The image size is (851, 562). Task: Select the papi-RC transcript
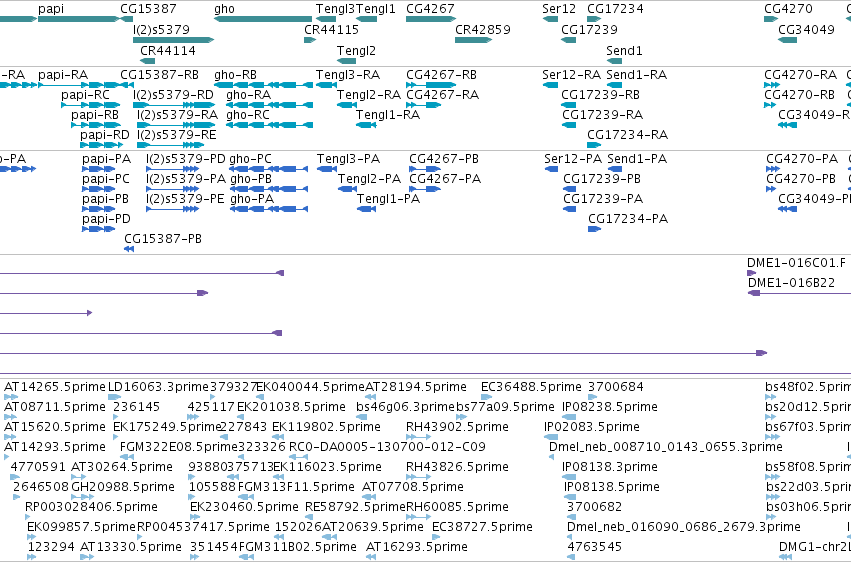[x=91, y=105]
